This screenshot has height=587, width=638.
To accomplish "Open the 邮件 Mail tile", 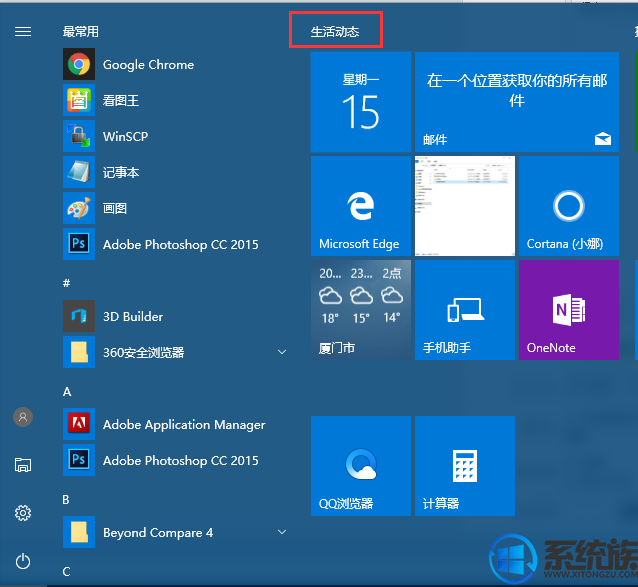I will (x=517, y=102).
